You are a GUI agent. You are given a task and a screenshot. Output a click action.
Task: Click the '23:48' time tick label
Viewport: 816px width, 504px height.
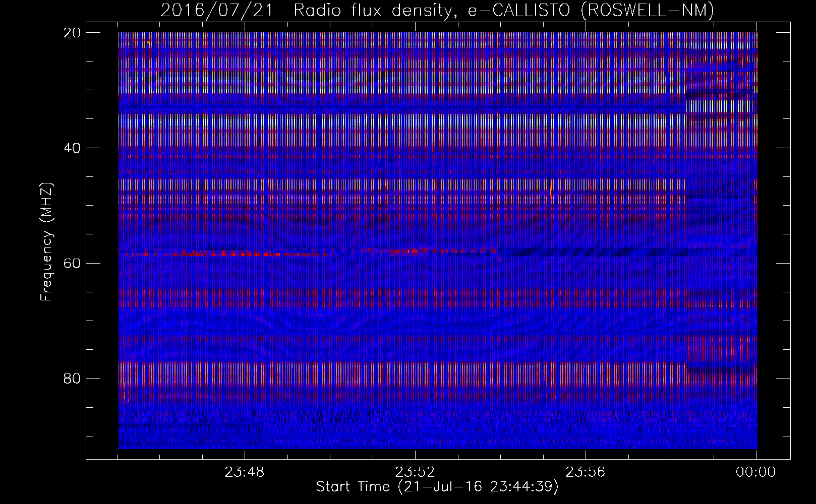pos(245,472)
